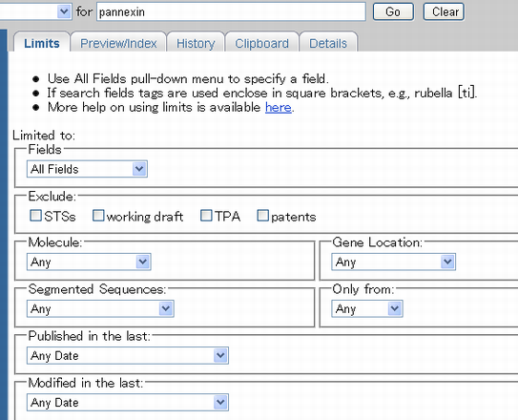
Task: Expand the Molecule dropdown
Action: (89, 262)
